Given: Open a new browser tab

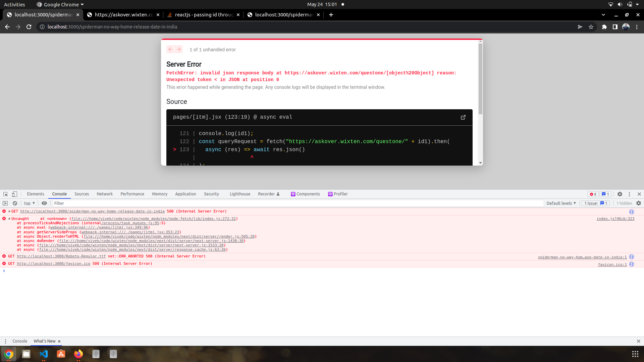Looking at the screenshot, I should click(331, 15).
